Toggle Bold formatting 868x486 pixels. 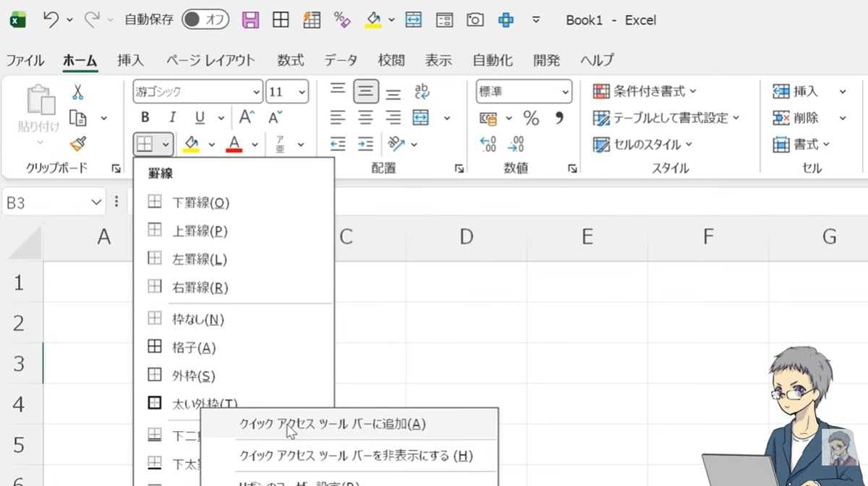[x=145, y=118]
